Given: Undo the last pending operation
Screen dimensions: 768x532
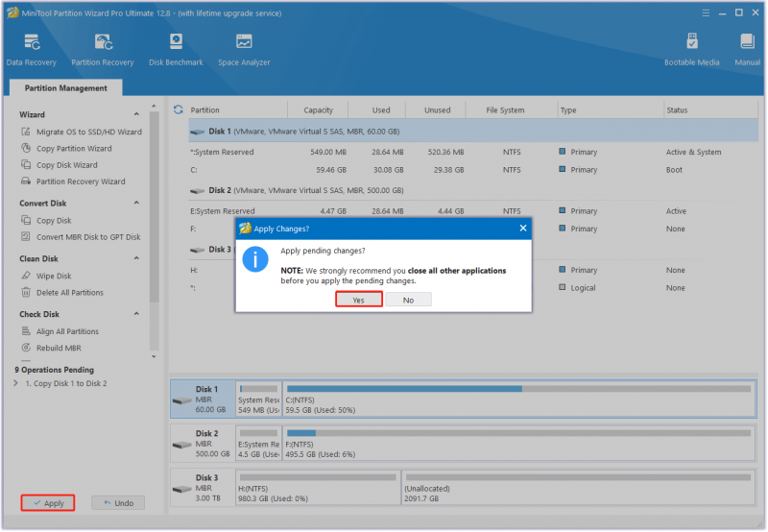Looking at the screenshot, I should pos(118,503).
